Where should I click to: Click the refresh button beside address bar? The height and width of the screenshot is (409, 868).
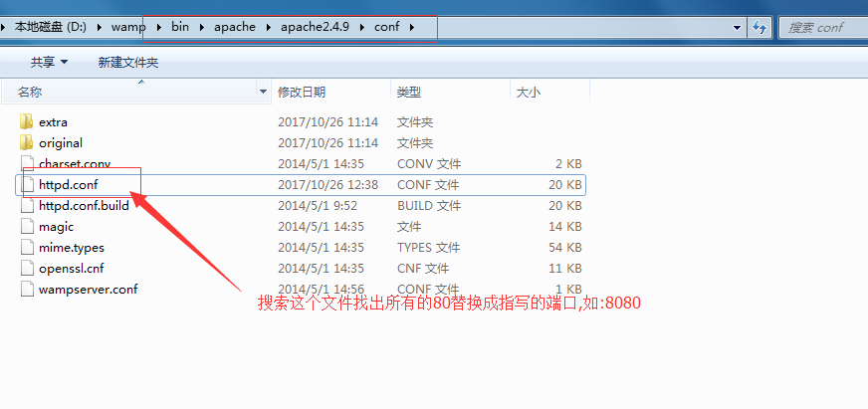pyautogui.click(x=759, y=27)
